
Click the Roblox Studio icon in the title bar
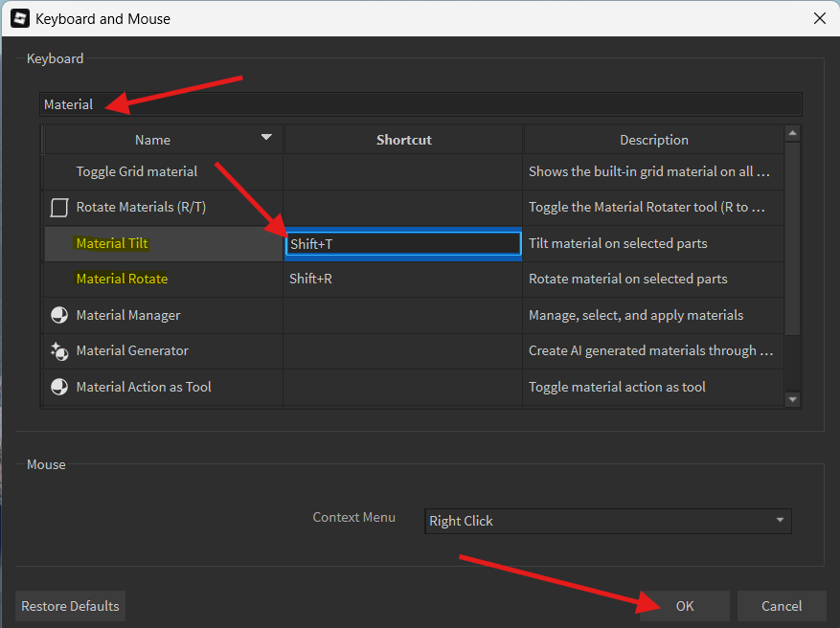20,18
